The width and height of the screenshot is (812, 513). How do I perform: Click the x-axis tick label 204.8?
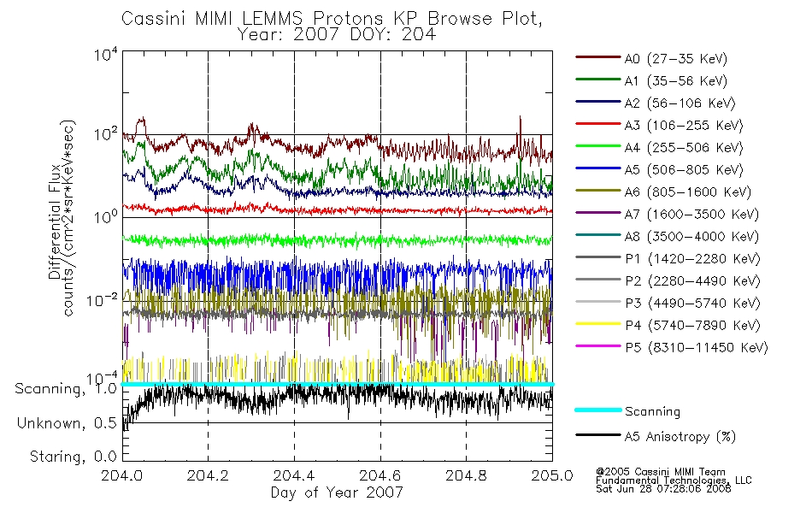click(466, 475)
